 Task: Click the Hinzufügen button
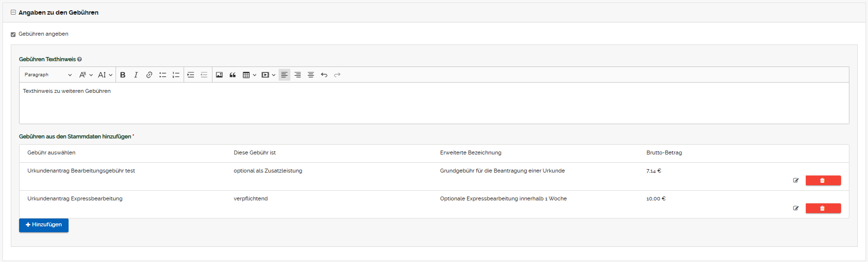(x=44, y=225)
